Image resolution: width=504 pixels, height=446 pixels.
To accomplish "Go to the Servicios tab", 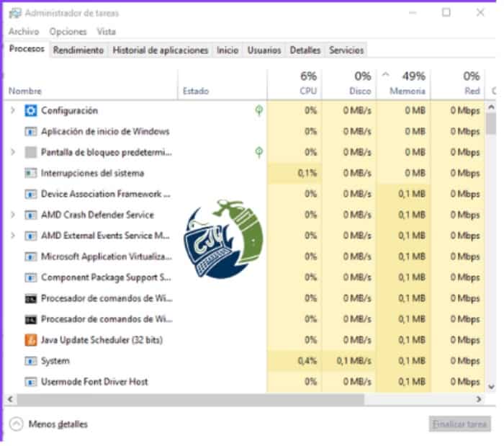I will click(346, 50).
